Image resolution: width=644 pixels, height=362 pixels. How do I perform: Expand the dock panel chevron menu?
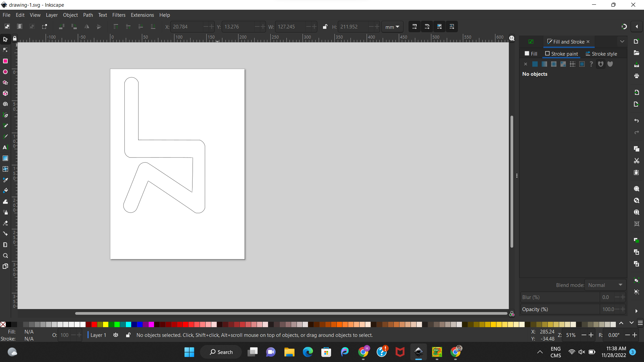tap(622, 42)
